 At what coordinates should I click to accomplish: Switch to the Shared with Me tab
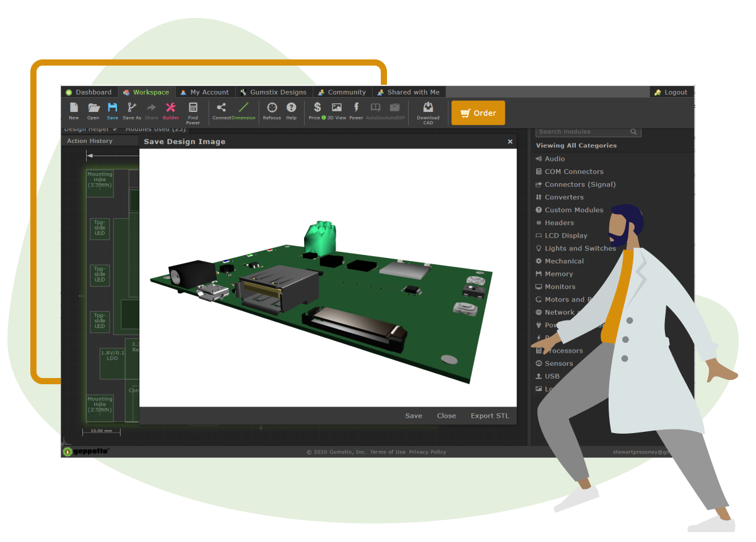pyautogui.click(x=408, y=92)
